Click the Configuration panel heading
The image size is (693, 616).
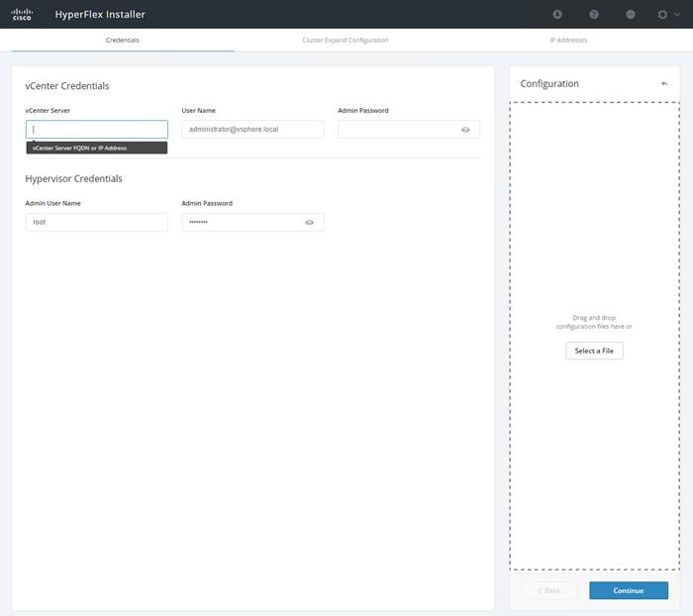pos(549,83)
